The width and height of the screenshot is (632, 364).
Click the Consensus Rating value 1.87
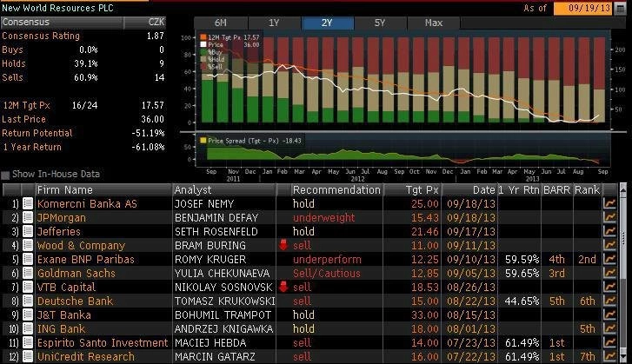(x=156, y=36)
